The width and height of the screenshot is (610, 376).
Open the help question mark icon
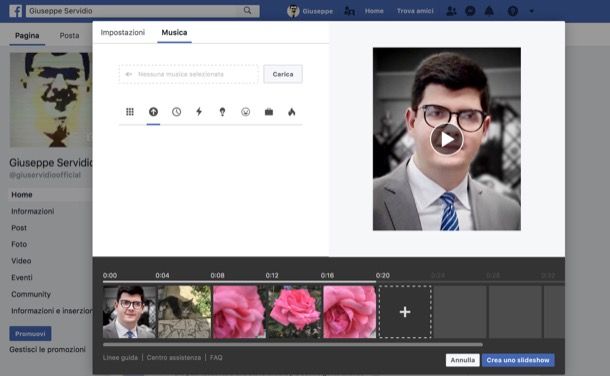(x=513, y=11)
